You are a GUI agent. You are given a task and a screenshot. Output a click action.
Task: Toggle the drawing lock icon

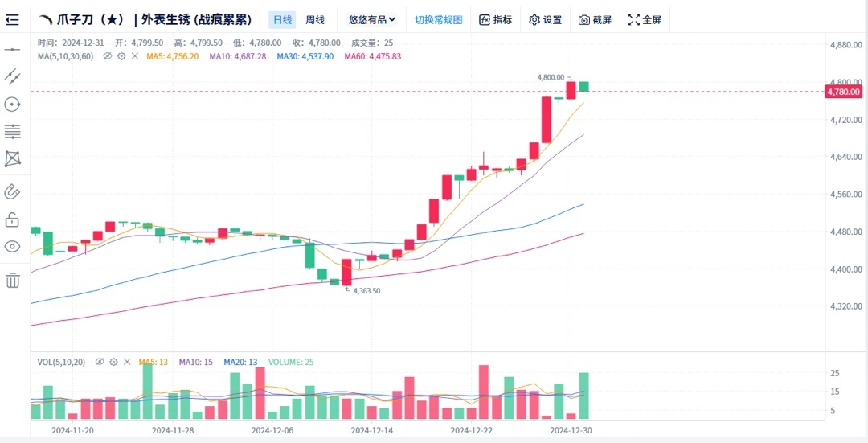(12, 219)
